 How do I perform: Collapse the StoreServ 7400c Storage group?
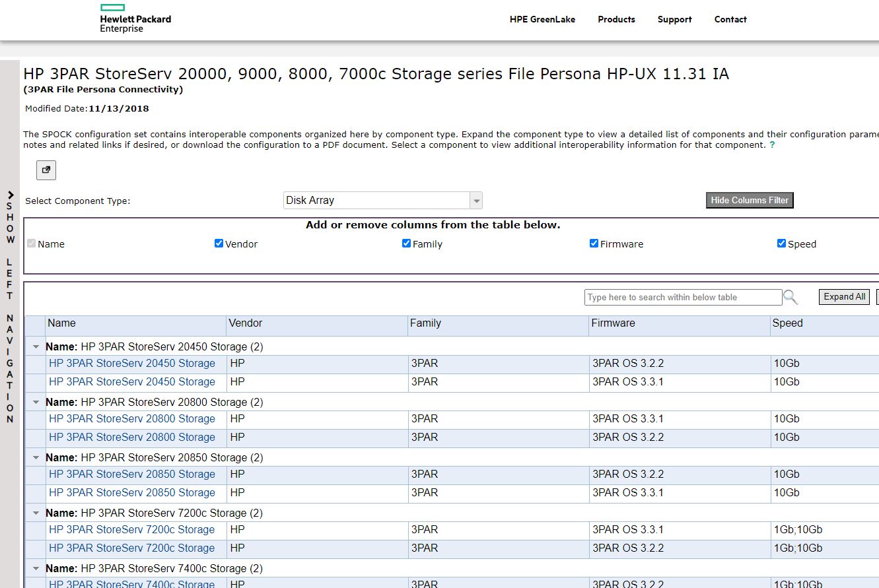[35, 568]
